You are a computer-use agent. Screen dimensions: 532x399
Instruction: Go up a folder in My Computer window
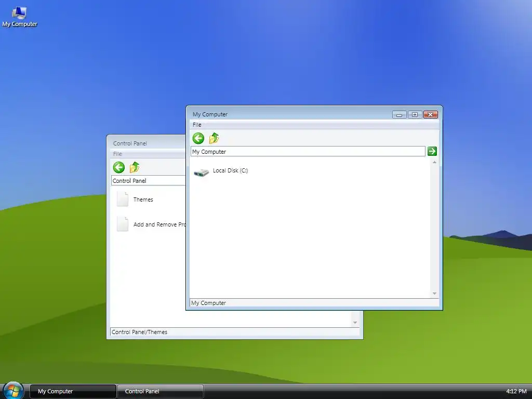point(214,138)
